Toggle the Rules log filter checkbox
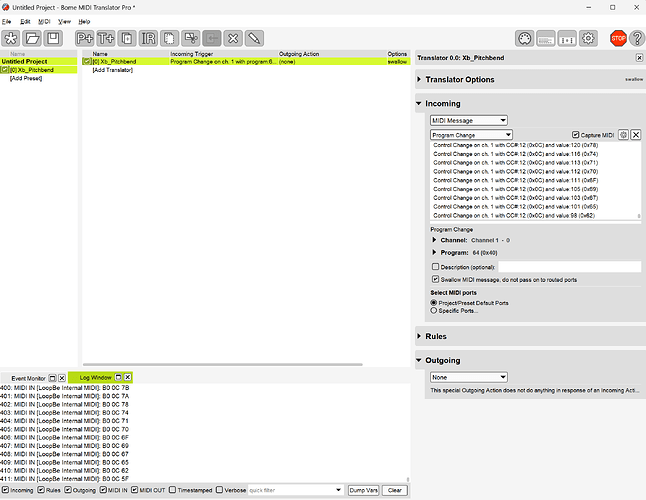The width and height of the screenshot is (646, 500). pos(41,490)
